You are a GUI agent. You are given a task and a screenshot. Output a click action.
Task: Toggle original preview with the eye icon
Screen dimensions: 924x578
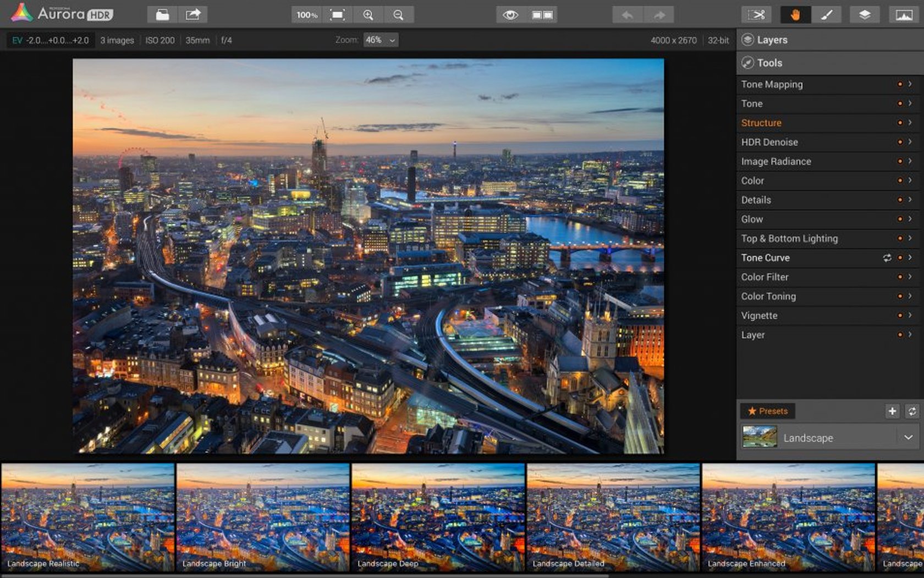click(512, 15)
